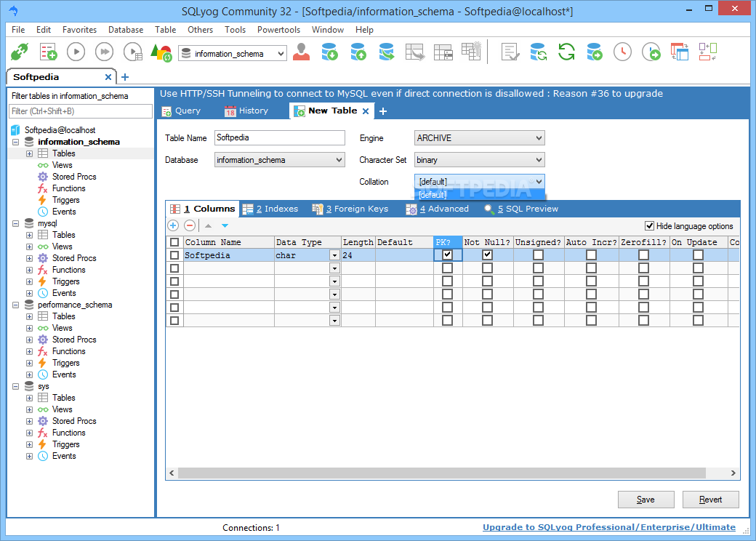Click the table with gray arrow icon

point(414,52)
